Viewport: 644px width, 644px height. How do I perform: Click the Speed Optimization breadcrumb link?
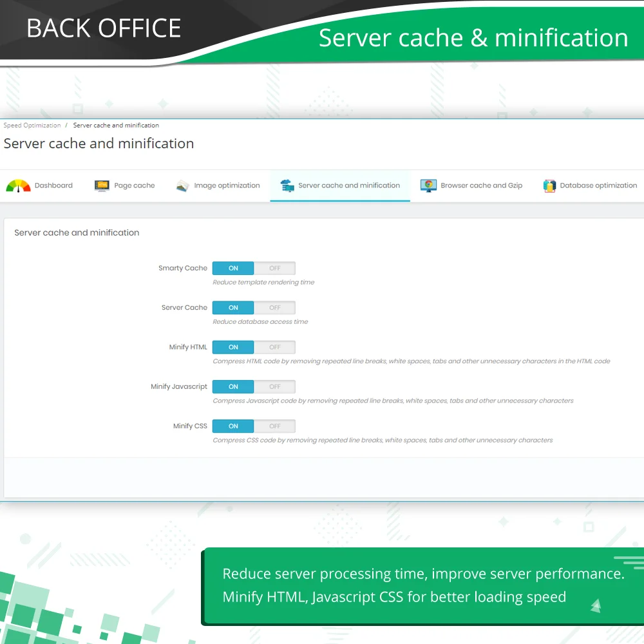pyautogui.click(x=32, y=126)
